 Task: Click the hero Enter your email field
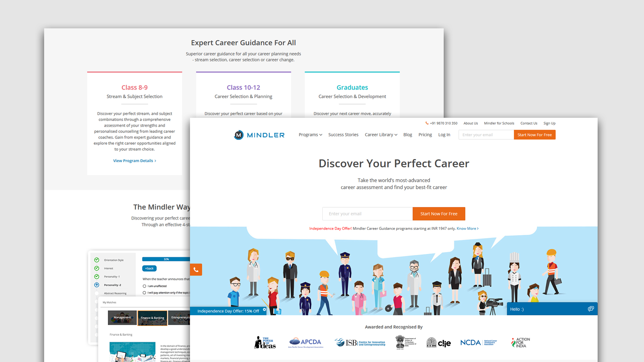(367, 214)
